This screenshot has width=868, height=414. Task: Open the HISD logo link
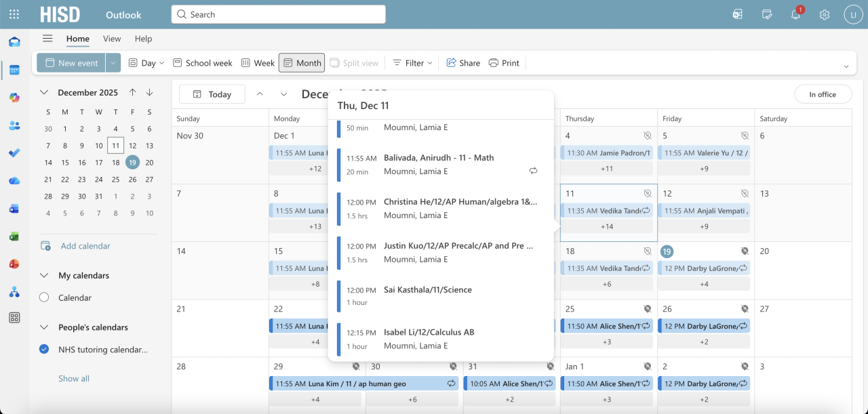(x=60, y=14)
